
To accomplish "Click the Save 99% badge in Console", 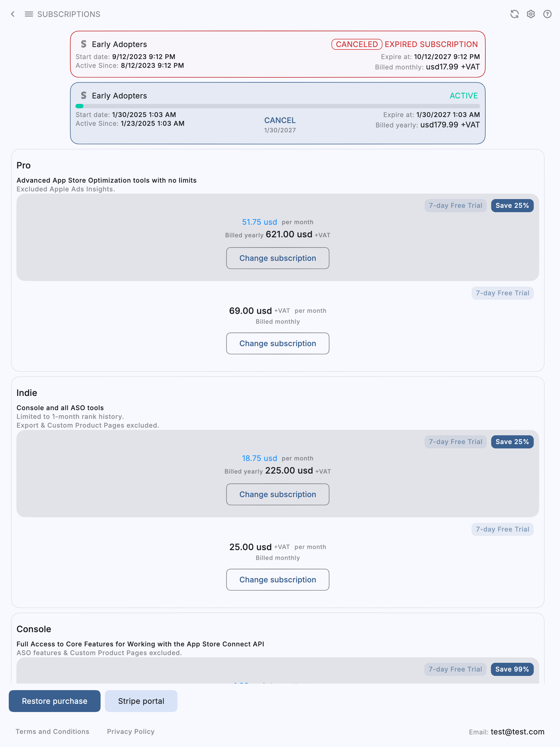I will point(512,669).
